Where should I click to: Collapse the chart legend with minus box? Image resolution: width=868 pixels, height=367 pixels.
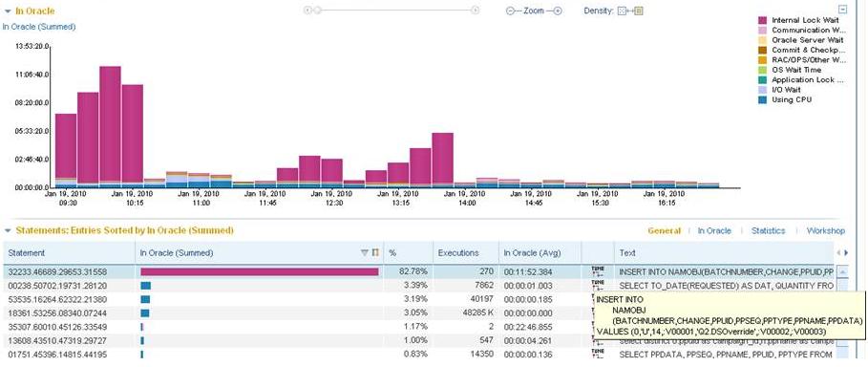[842, 9]
